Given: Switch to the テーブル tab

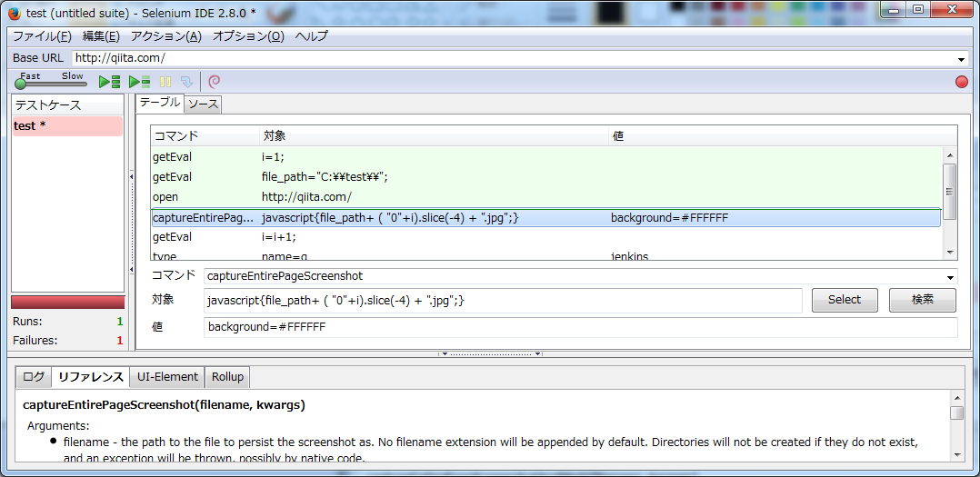Looking at the screenshot, I should (160, 103).
